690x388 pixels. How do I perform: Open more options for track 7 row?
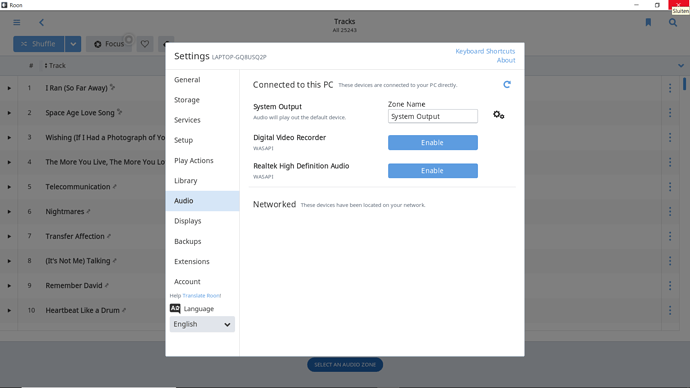(670, 236)
